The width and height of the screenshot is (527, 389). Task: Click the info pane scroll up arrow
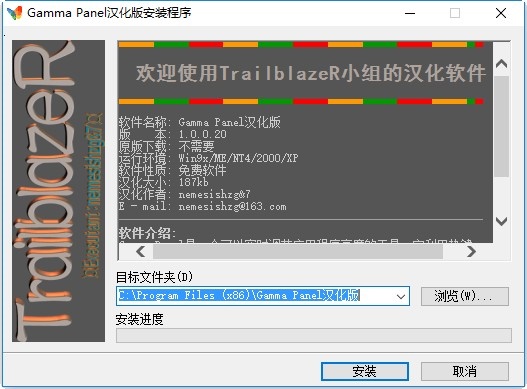501,64
